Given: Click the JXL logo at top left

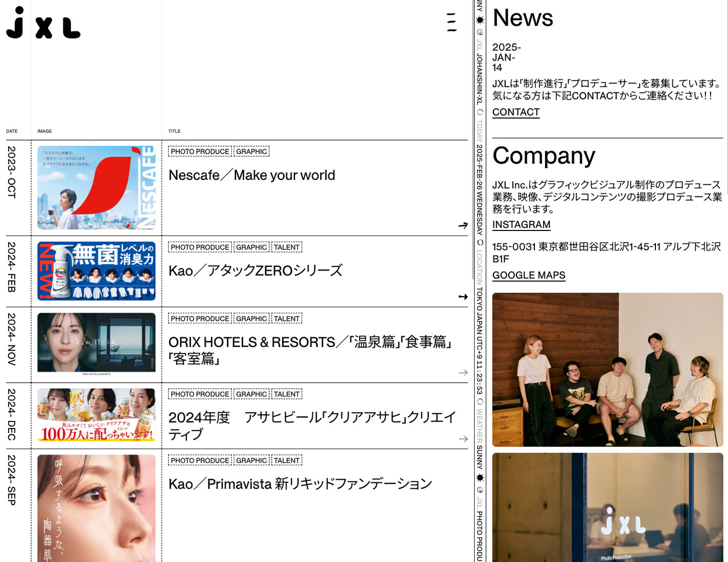Looking at the screenshot, I should tap(43, 23).
